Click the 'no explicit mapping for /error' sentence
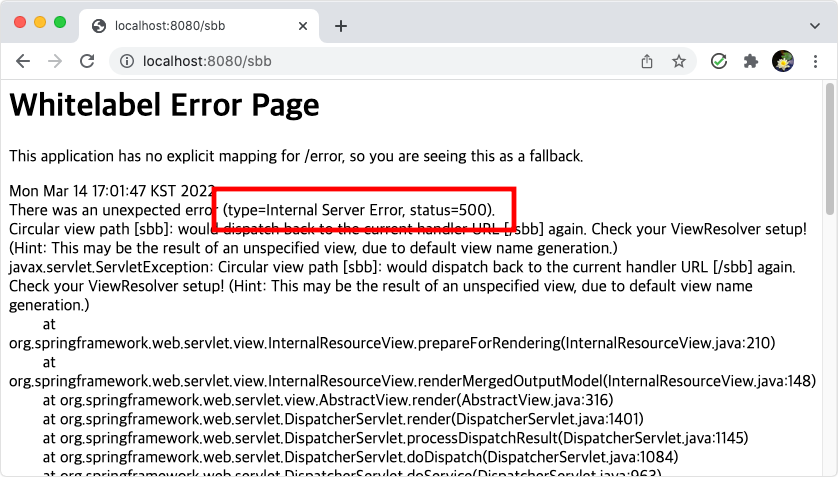The height and width of the screenshot is (477, 838). click(296, 156)
